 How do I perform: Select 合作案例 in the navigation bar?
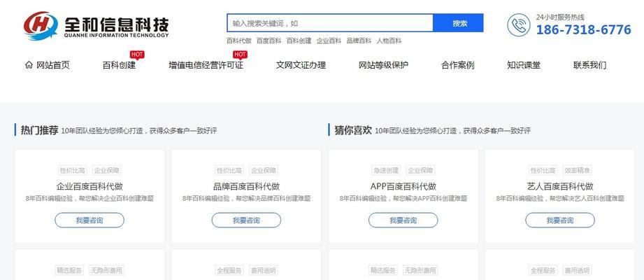[x=458, y=65]
